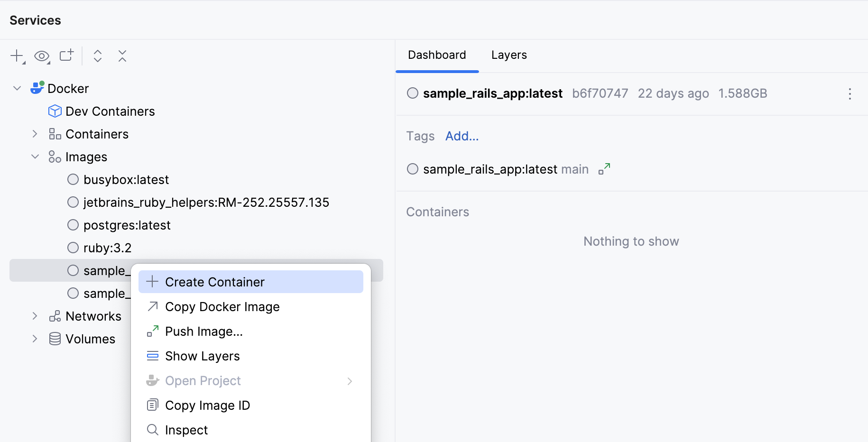Click the Add link next to Tags
The width and height of the screenshot is (868, 442).
pyautogui.click(x=462, y=136)
